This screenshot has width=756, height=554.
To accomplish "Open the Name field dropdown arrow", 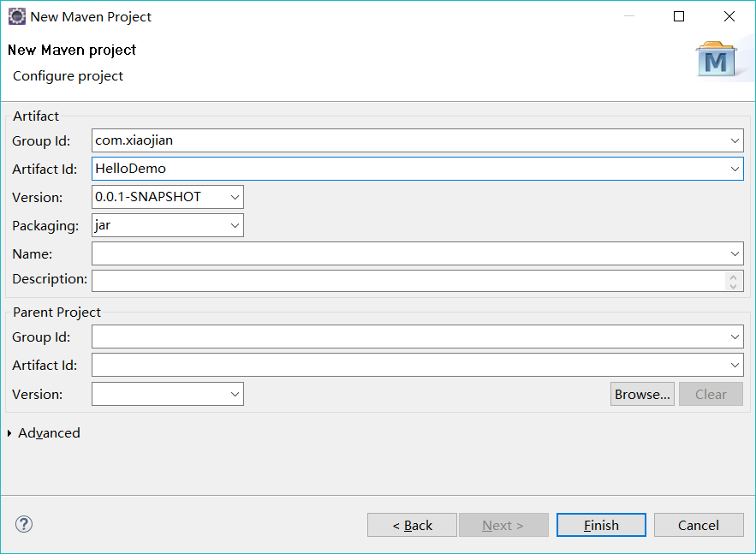I will pos(735,253).
